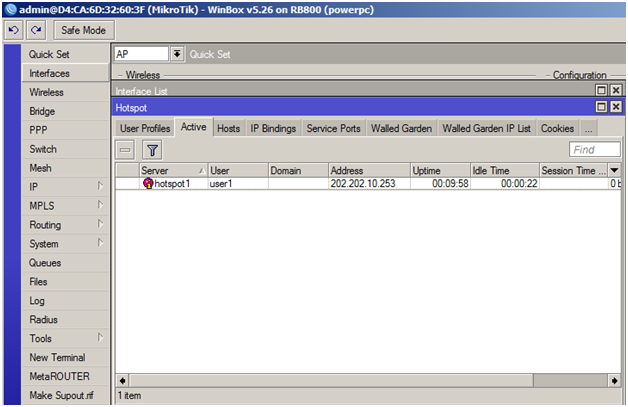Screen dimensions: 628x407
Task: Open the Log sidebar item
Action: 65,300
